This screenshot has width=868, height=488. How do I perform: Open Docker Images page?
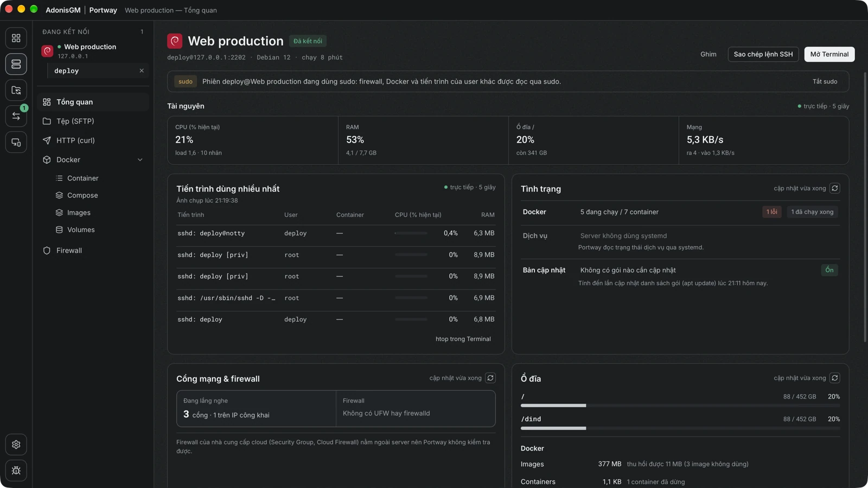(x=99, y=213)
